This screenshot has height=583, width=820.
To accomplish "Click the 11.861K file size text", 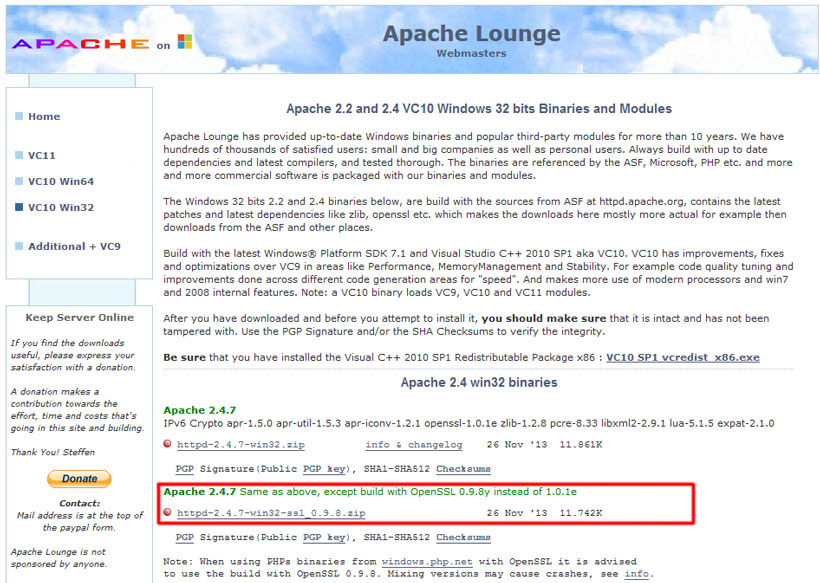I will click(x=580, y=445).
